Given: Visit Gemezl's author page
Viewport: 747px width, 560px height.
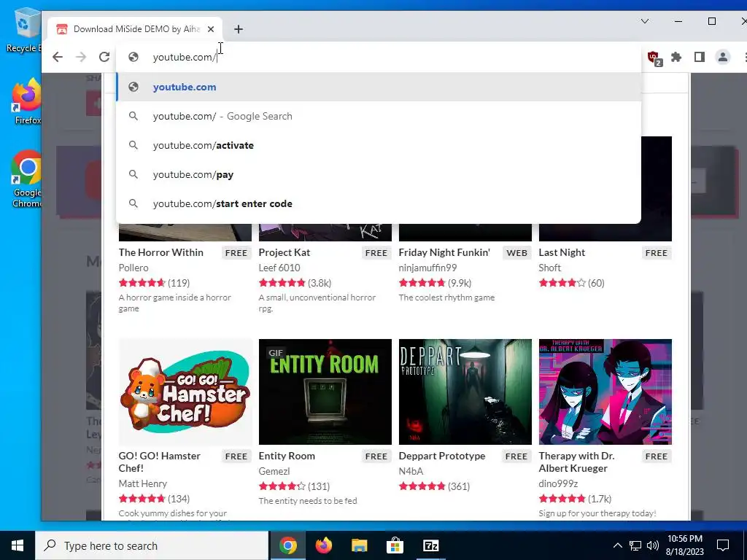Looking at the screenshot, I should point(274,471).
